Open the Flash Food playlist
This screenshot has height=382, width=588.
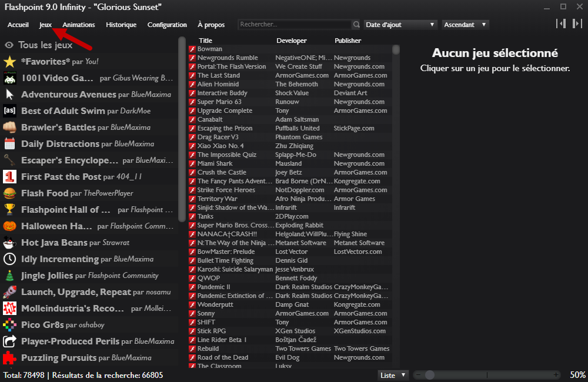(89, 193)
